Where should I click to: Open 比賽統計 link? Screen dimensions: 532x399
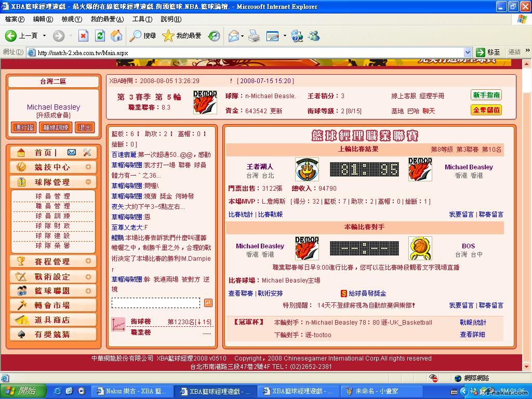(241, 215)
